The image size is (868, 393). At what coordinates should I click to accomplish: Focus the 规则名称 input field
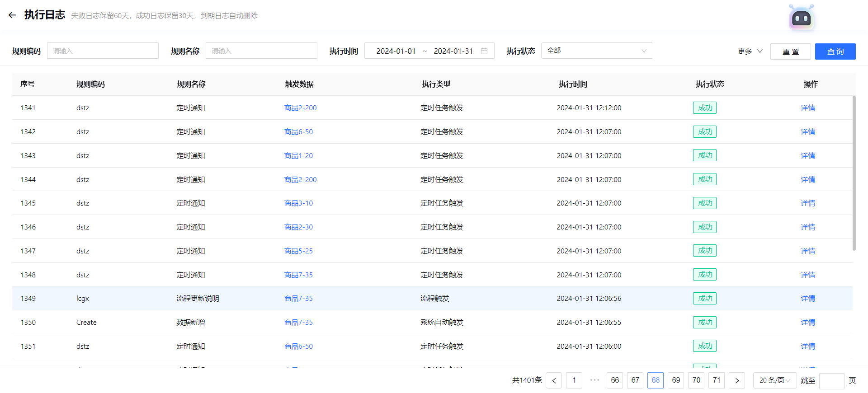click(261, 51)
